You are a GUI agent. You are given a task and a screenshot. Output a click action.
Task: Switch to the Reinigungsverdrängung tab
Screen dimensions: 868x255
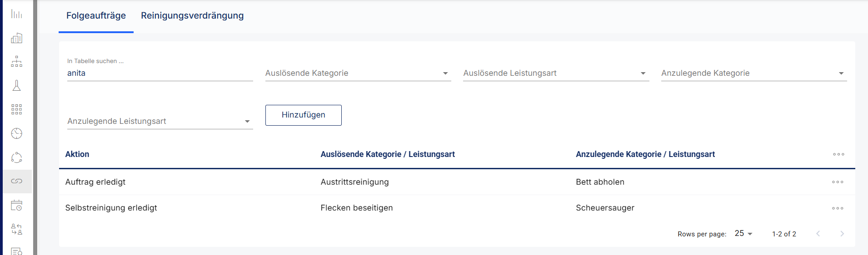click(x=192, y=16)
